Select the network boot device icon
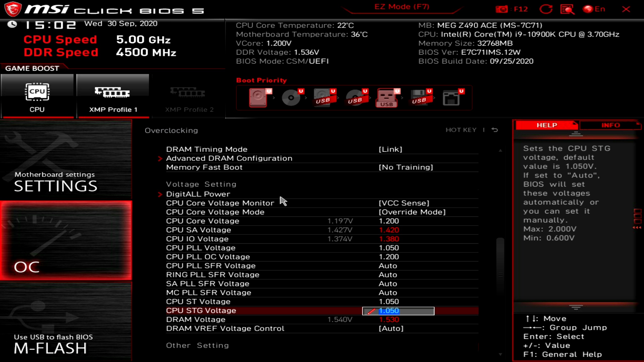Viewport: 644px width, 362px height. coord(452,98)
